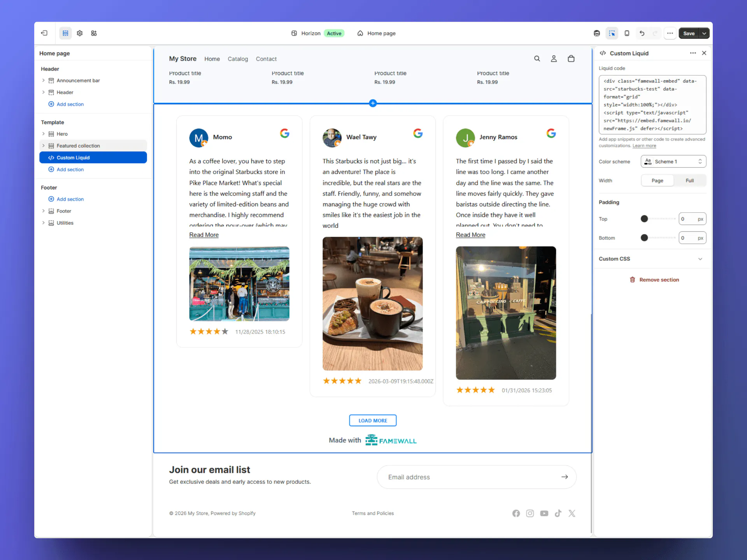Click the Horizon theme layout icon
Screen dimensions: 747x560
click(294, 33)
